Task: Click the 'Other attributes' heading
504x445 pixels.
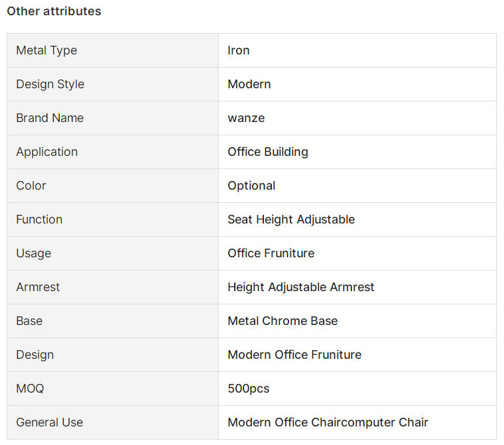Action: pyautogui.click(x=54, y=11)
